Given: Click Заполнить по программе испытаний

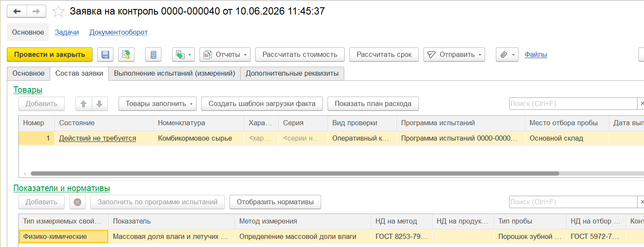Looking at the screenshot, I should coord(158,202).
